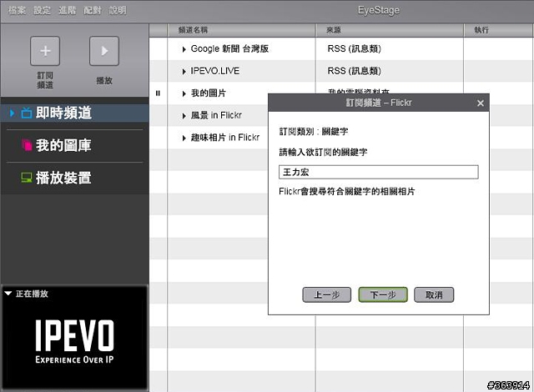Click RSS (訊息類) source in IPEVO.LIVE row
534x392 pixels.
click(x=354, y=71)
